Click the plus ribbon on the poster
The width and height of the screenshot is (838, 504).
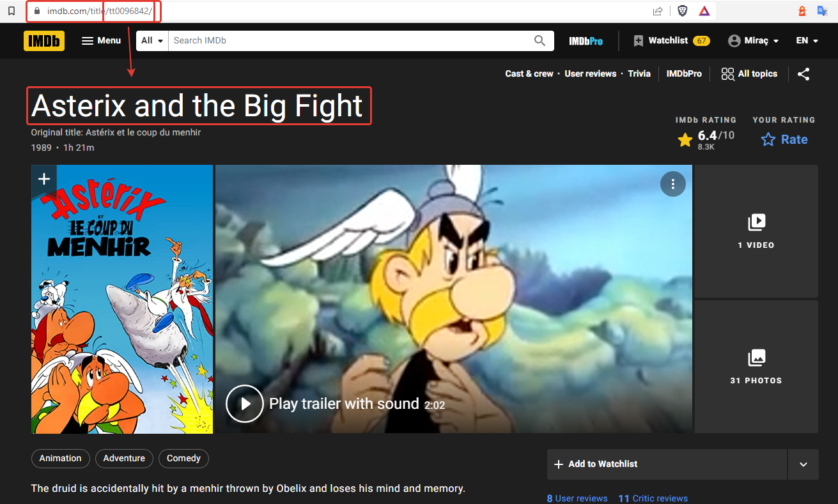tap(44, 179)
